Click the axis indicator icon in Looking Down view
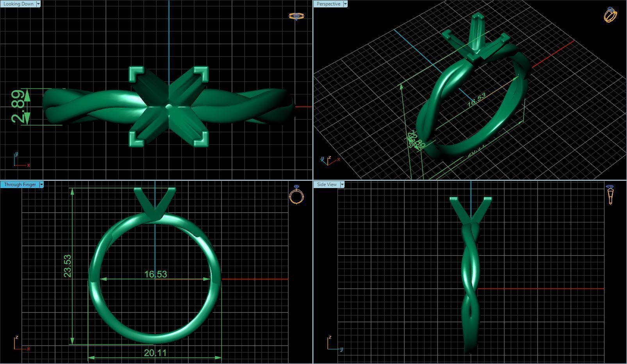627x364 pixels. pos(21,160)
